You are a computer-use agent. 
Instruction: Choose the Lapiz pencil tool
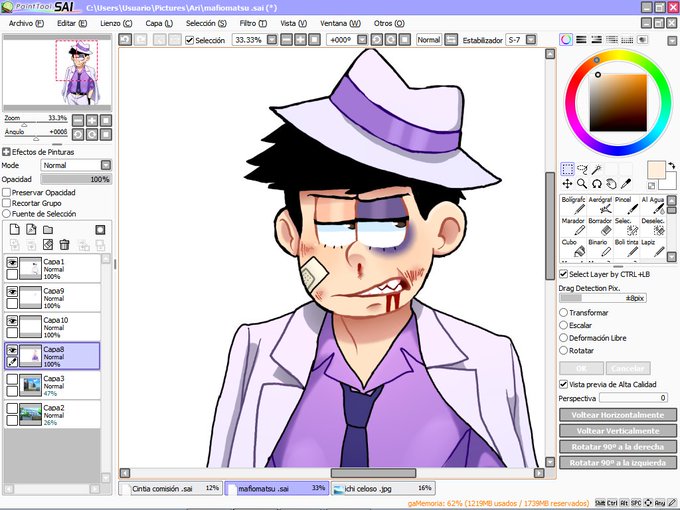[x=653, y=248]
